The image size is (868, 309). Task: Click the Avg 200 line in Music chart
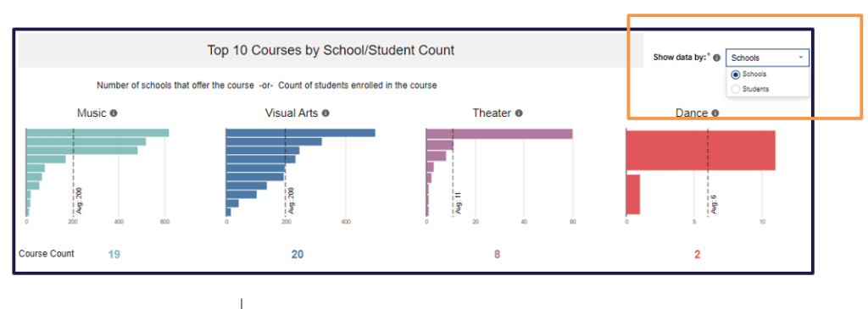(73, 173)
